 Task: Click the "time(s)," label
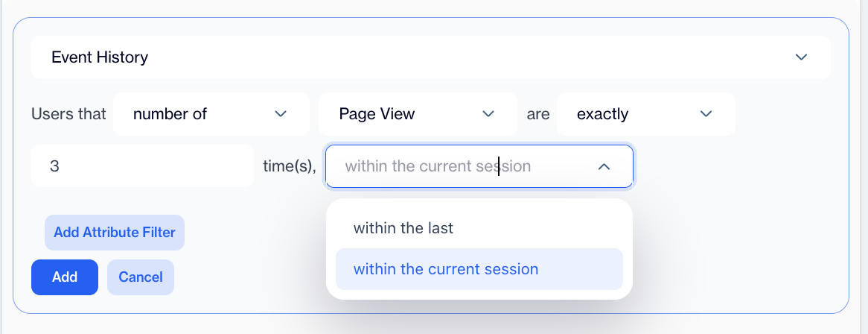click(x=290, y=166)
